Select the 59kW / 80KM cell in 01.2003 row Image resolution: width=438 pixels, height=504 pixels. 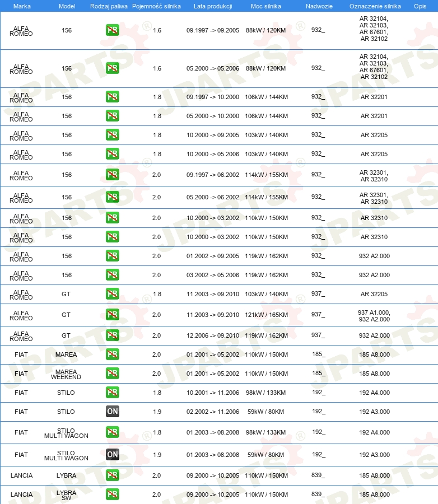pyautogui.click(x=266, y=455)
